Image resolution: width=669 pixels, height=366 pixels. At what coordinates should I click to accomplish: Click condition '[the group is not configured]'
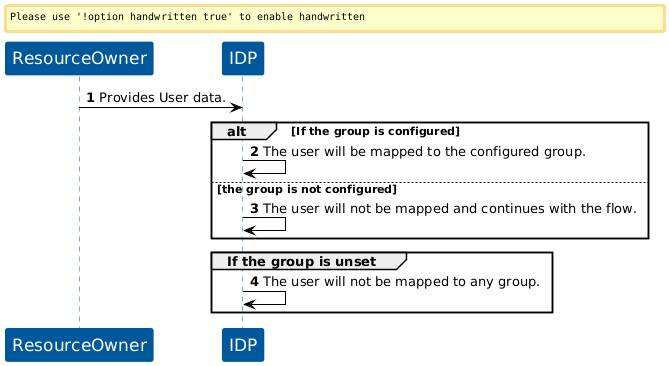click(x=307, y=189)
